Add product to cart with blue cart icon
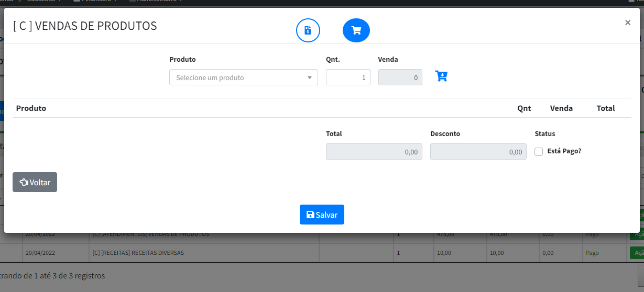This screenshot has height=292, width=644. (x=441, y=76)
